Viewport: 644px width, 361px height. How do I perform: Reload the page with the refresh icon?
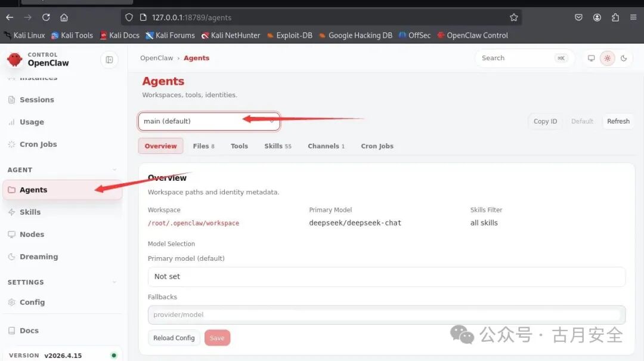[46, 18]
